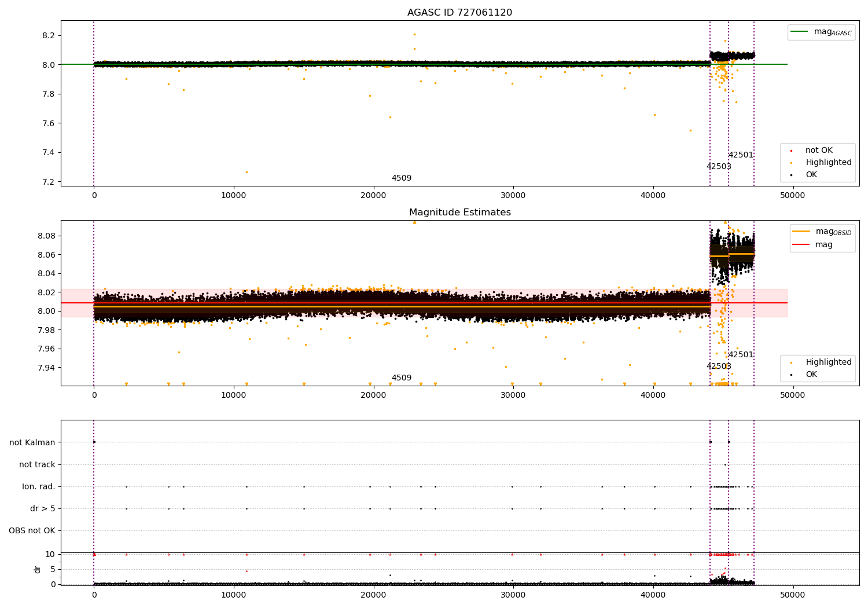Click 'Highlighted' legend entry in the middle plot

[x=822, y=362]
